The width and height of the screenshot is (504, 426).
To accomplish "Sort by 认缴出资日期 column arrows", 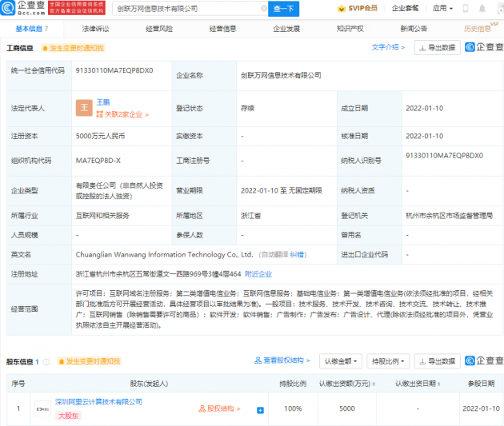I will tap(439, 384).
